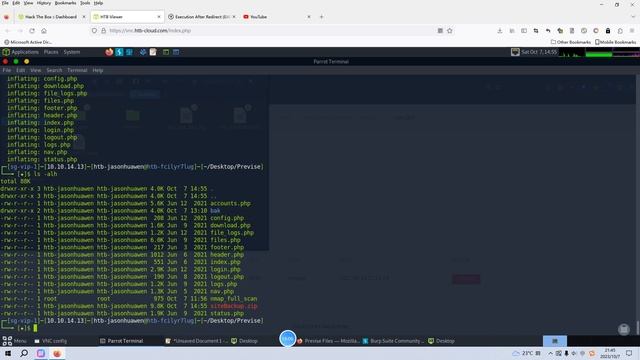The image size is (640, 360).
Task: Click the Firefox address bar URL
Action: (150, 31)
